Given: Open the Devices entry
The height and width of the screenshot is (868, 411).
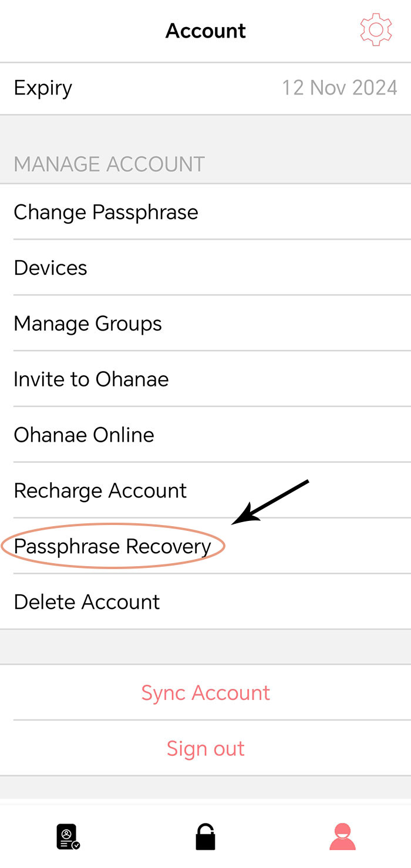Looking at the screenshot, I should coord(206,268).
